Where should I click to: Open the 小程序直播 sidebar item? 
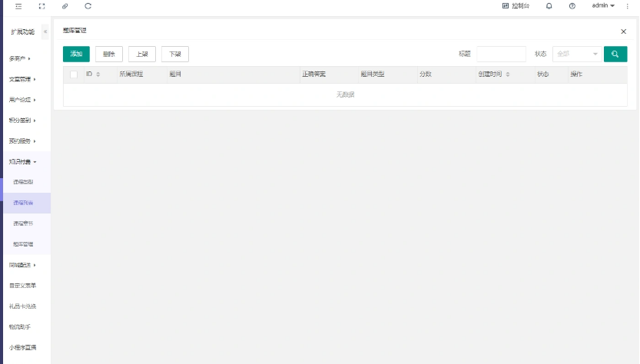click(x=23, y=348)
